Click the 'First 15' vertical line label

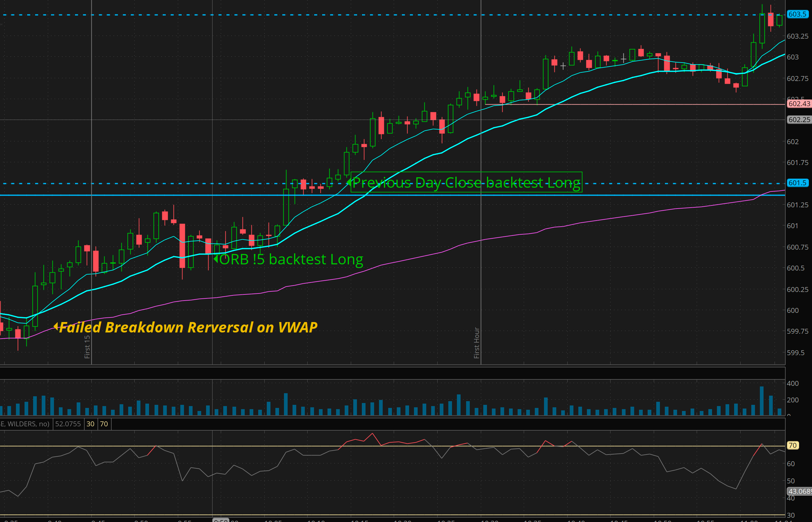coord(87,347)
